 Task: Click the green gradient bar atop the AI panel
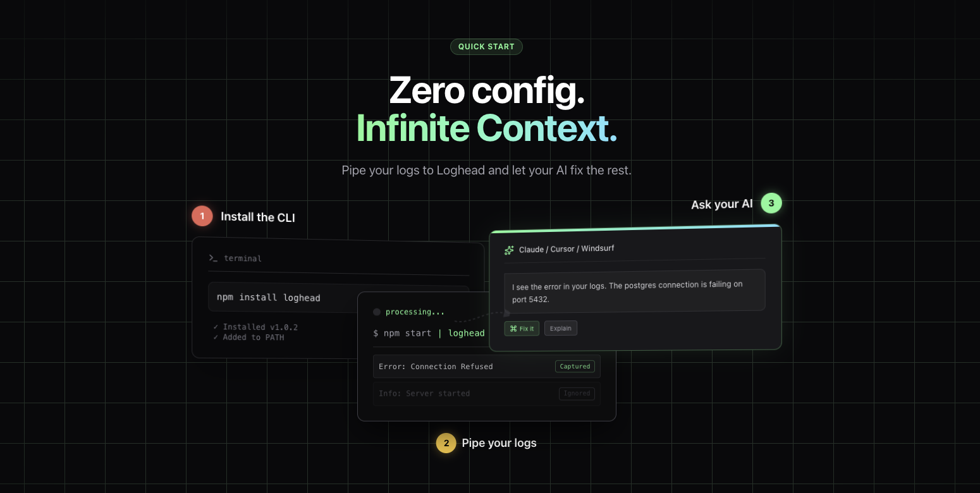634,228
